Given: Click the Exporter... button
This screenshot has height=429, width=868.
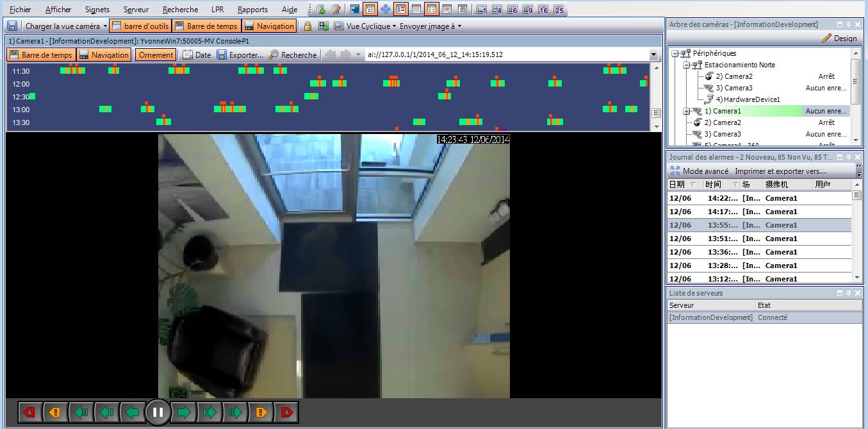Looking at the screenshot, I should 240,55.
